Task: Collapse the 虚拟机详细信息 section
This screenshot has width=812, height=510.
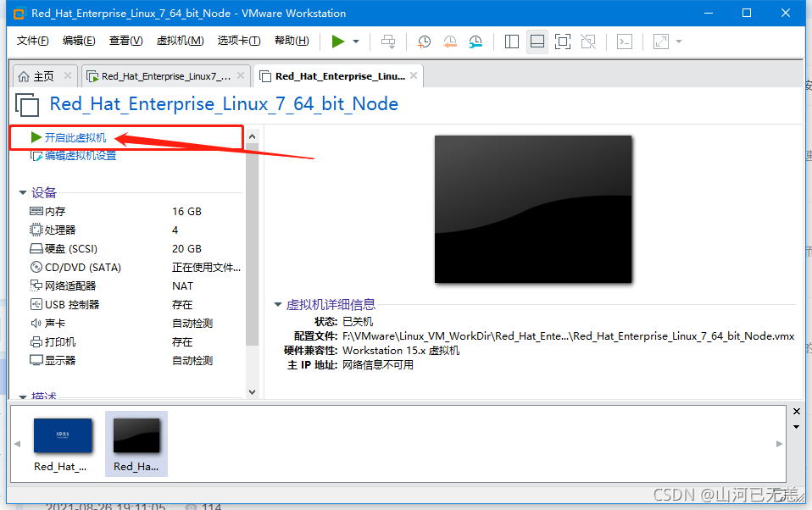Action: (278, 304)
